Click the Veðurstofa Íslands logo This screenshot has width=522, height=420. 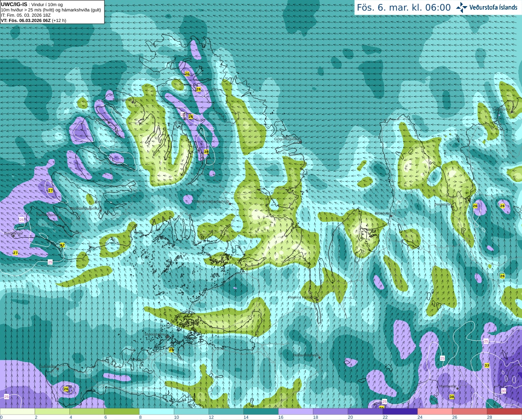tap(487, 7)
